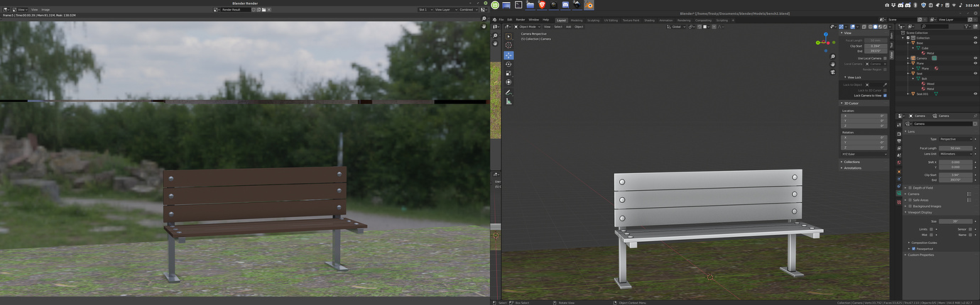Viewport: 980px width, 305px height.
Task: Enable Background Images checkbox
Action: tap(910, 206)
